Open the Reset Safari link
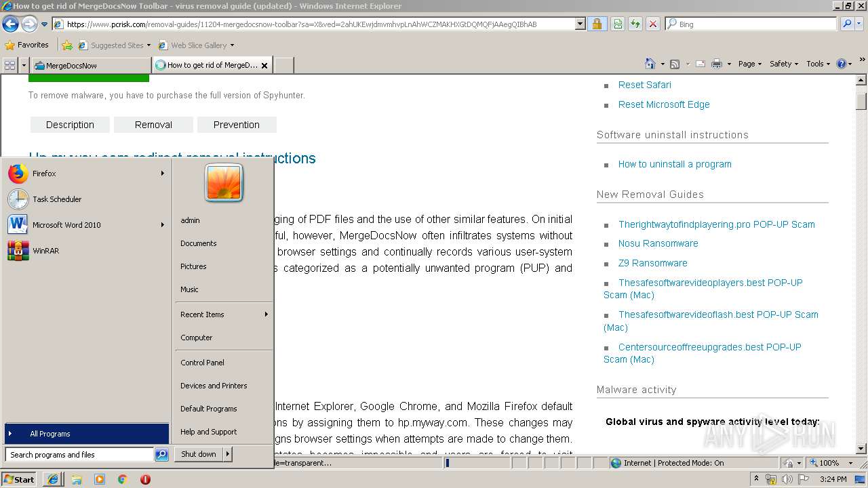The width and height of the screenshot is (868, 488). (x=644, y=85)
